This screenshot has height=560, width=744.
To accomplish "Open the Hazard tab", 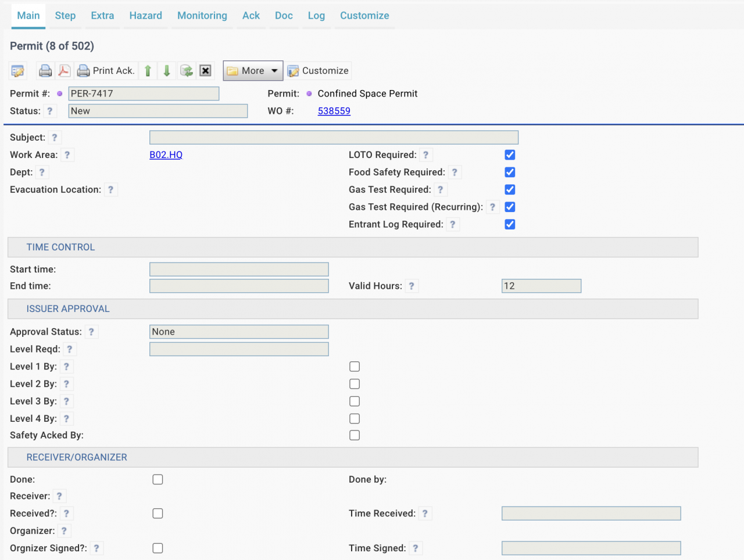I will [x=145, y=16].
